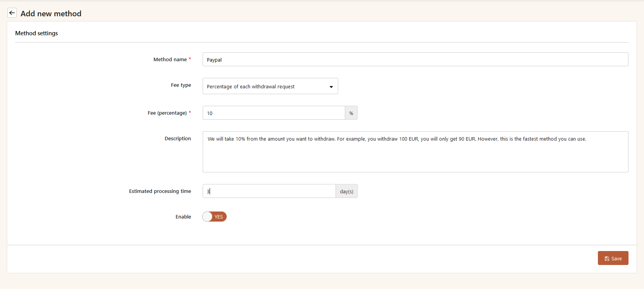Screen dimensions: 644x289
Task: Click the Method name label
Action: pyautogui.click(x=170, y=60)
